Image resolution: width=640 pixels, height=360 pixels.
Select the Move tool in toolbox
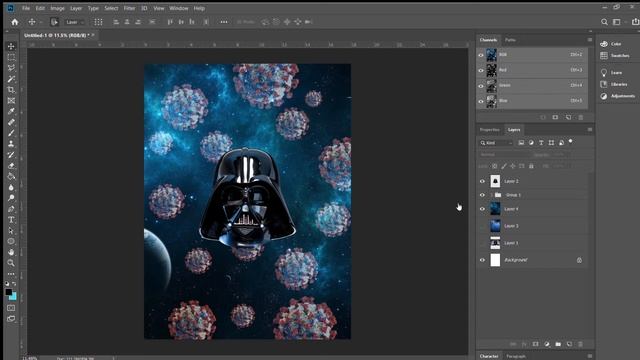coord(11,46)
